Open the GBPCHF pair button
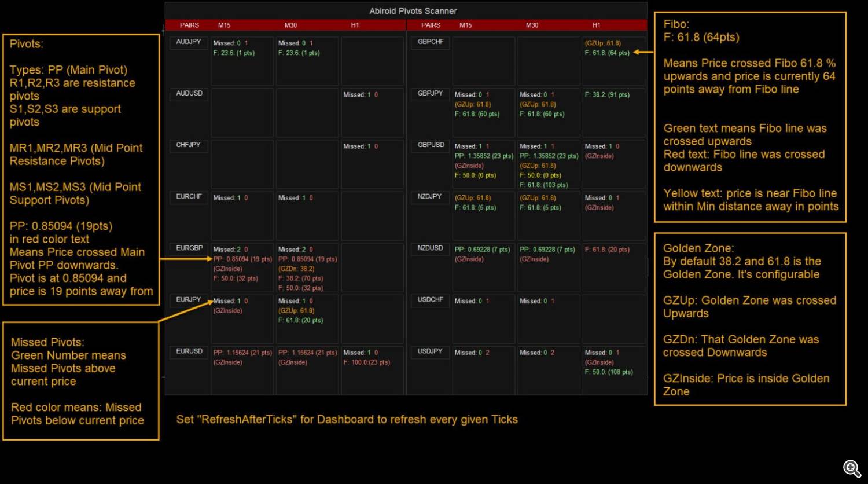868x484 pixels. click(x=430, y=42)
